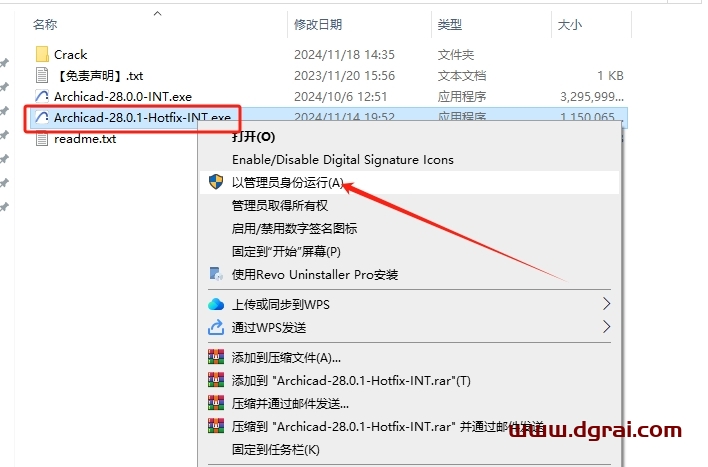
Task: Click date 2024/11/18 14:35 cell
Action: (344, 54)
